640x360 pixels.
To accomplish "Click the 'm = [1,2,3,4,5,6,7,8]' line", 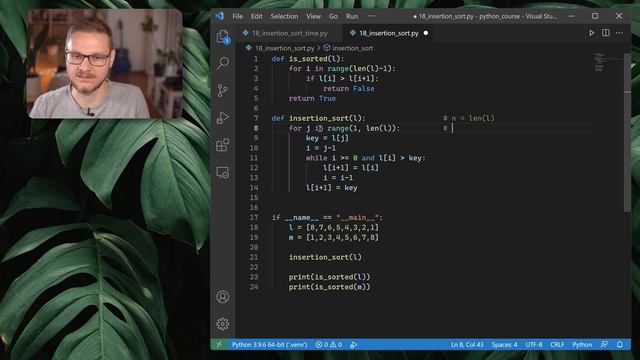I will 333,237.
